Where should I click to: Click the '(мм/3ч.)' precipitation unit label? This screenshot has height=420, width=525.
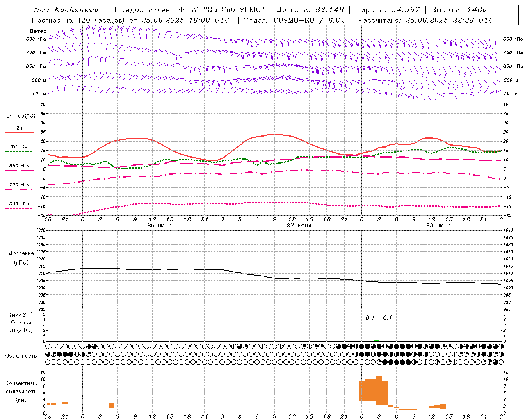[x=21, y=315]
